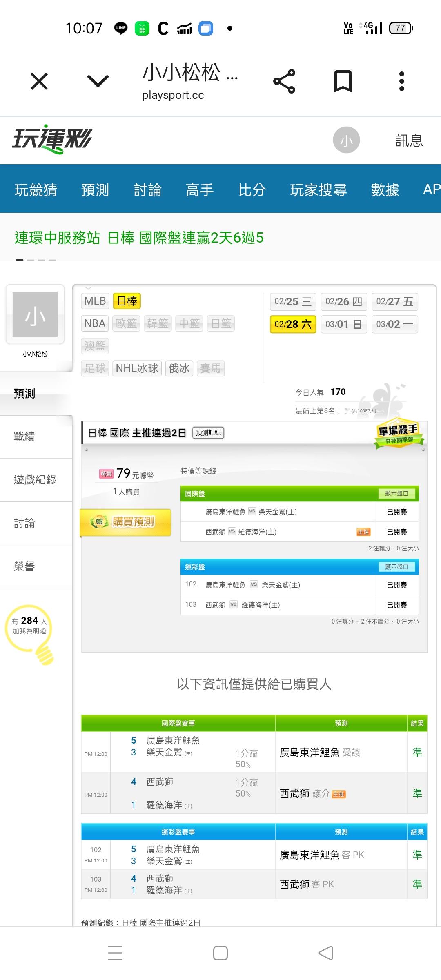This screenshot has height=980, width=441.
Task: Open the three-dot browser menu
Action: [401, 81]
